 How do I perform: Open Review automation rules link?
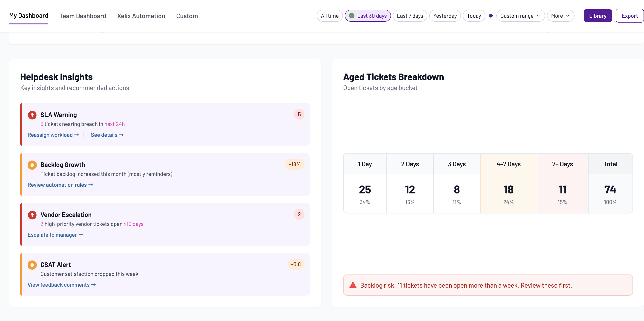pyautogui.click(x=60, y=185)
